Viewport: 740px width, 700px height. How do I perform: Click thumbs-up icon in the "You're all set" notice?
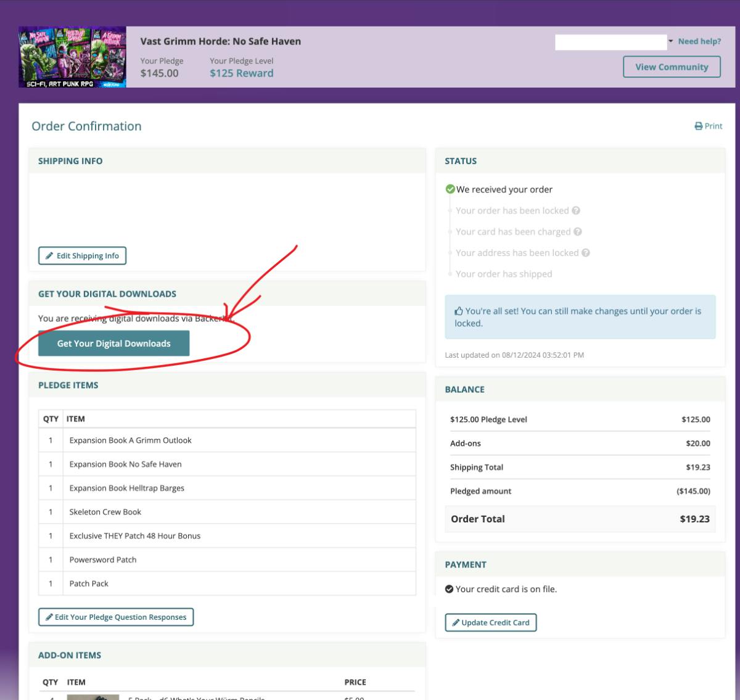pos(459,311)
